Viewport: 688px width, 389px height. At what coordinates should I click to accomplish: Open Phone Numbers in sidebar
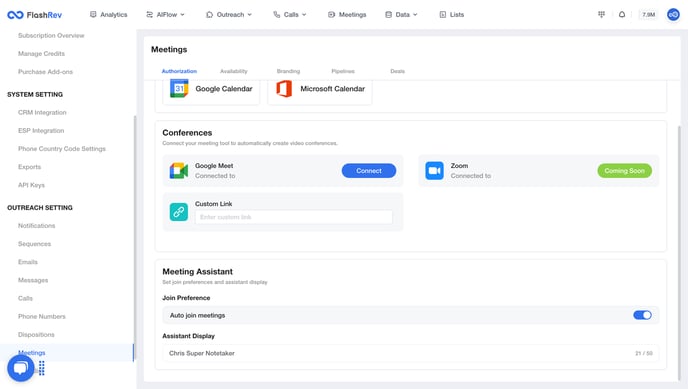42,317
